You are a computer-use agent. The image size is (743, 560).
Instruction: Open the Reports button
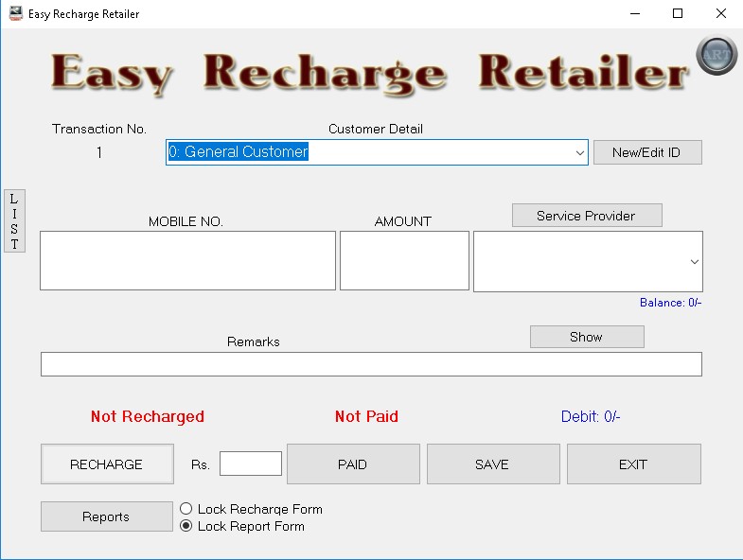tap(107, 516)
